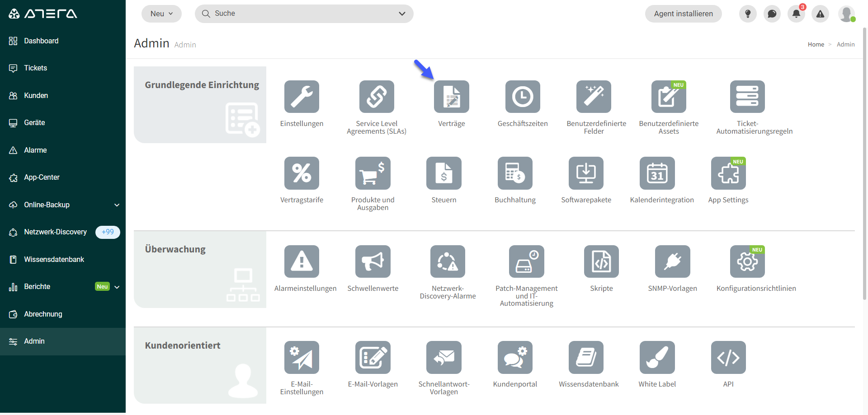868x415 pixels.
Task: Open Wissensdatenbank book icon in Kundenorientiert
Action: [586, 357]
